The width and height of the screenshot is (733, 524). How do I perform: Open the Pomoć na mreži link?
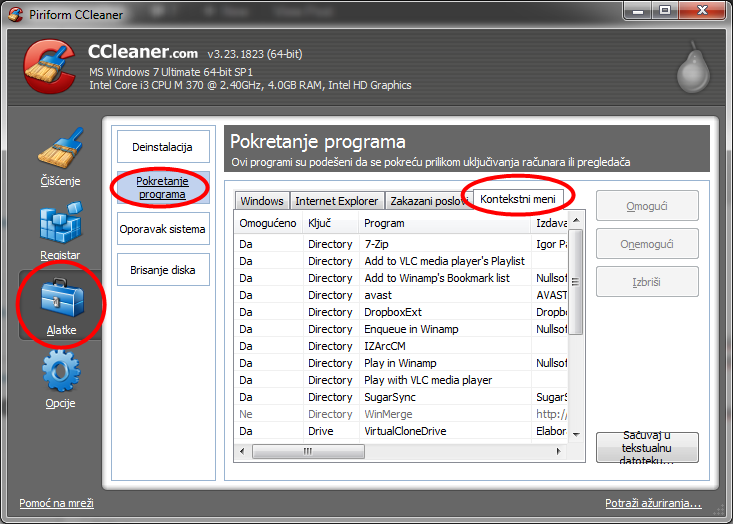click(x=57, y=503)
